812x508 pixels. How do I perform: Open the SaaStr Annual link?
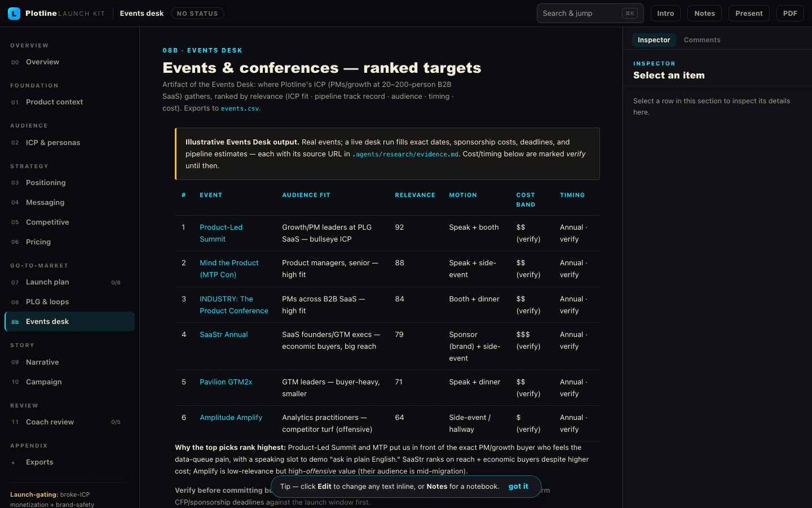pos(224,335)
